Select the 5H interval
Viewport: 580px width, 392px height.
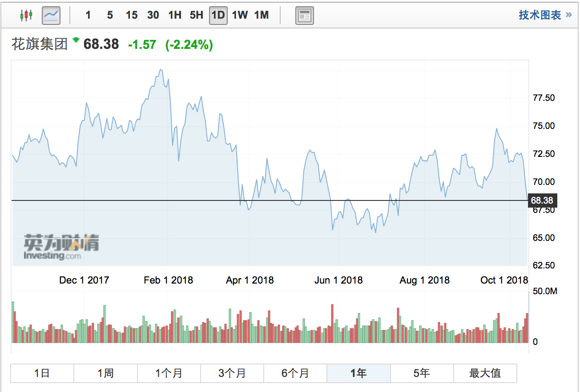tap(196, 15)
